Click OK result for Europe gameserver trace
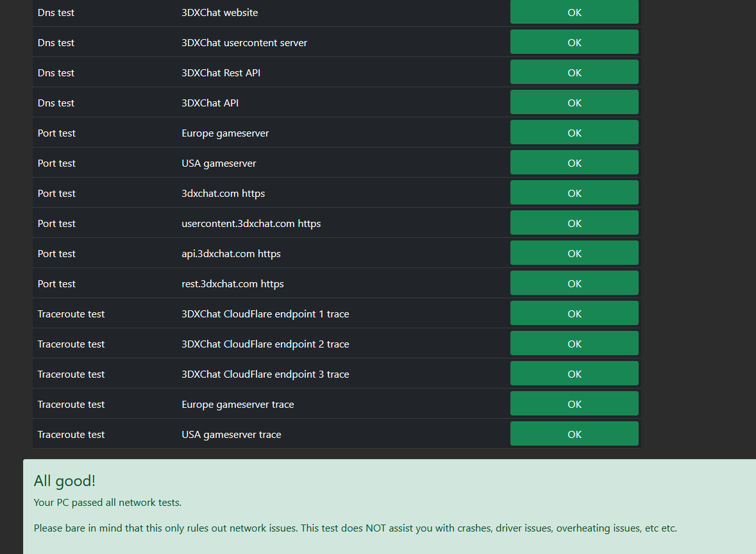This screenshot has height=554, width=756. point(575,403)
